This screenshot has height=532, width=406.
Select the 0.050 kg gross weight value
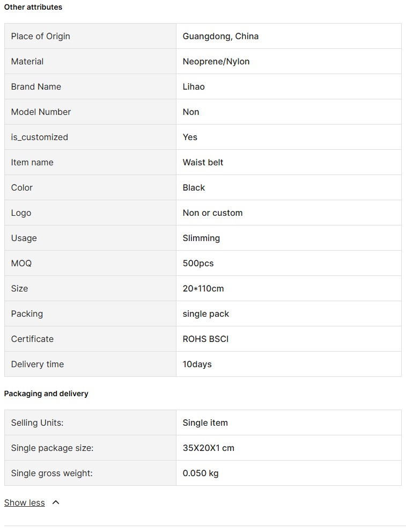200,473
